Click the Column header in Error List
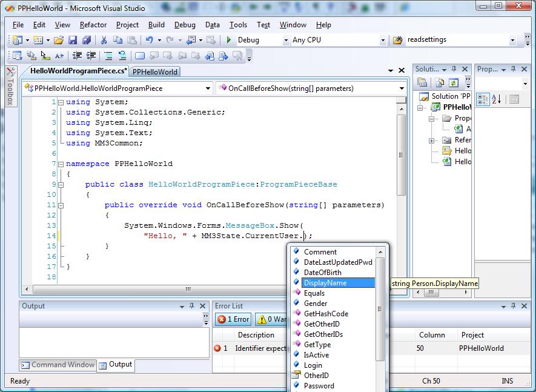 [432, 335]
